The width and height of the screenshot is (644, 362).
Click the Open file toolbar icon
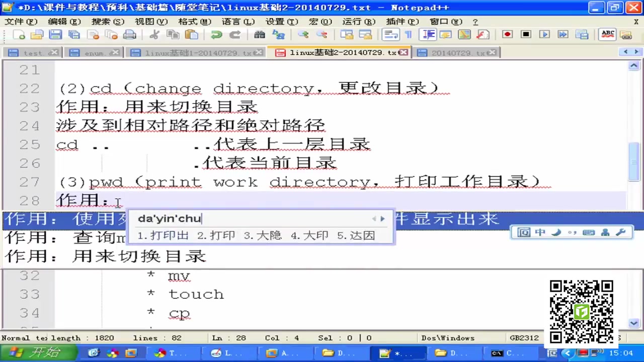[37, 34]
